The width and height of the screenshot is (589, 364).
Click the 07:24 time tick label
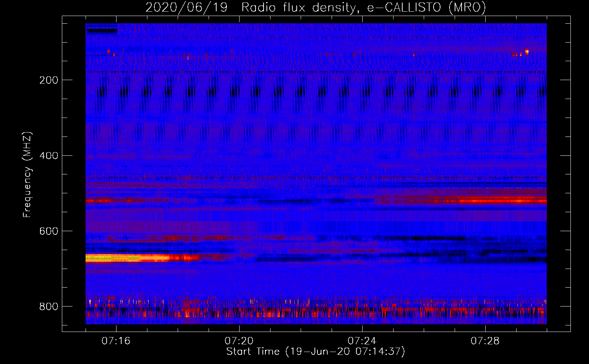[362, 341]
